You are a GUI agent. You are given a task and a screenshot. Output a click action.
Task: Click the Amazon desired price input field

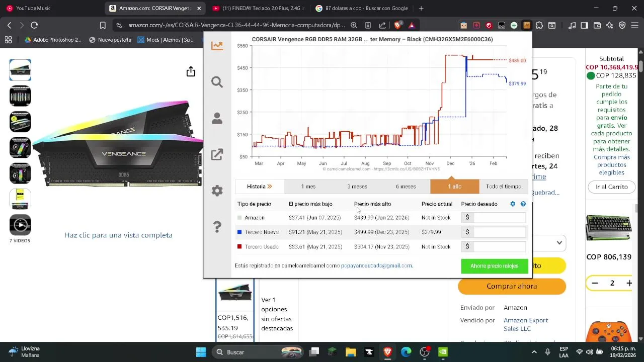[499, 218]
